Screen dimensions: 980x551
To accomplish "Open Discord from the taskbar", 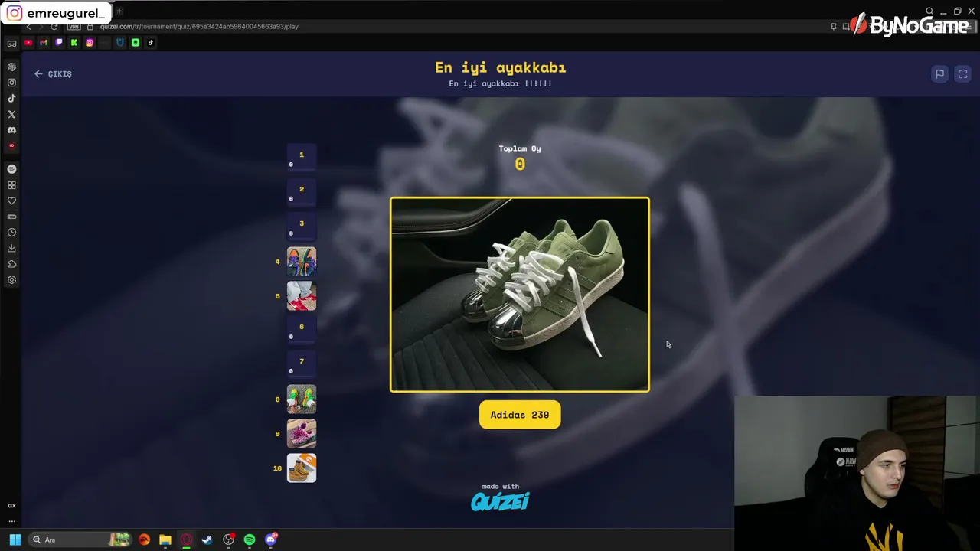I will 270,540.
